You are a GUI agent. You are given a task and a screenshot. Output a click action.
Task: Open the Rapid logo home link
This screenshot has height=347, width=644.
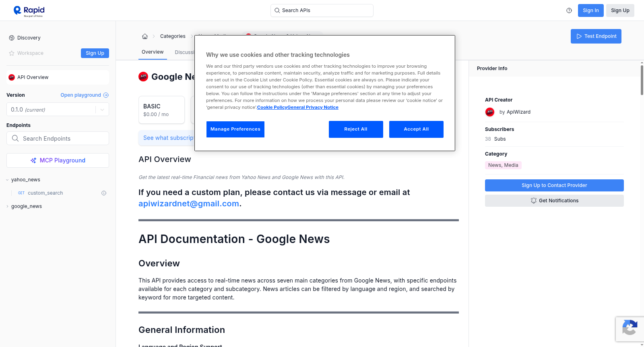(29, 11)
